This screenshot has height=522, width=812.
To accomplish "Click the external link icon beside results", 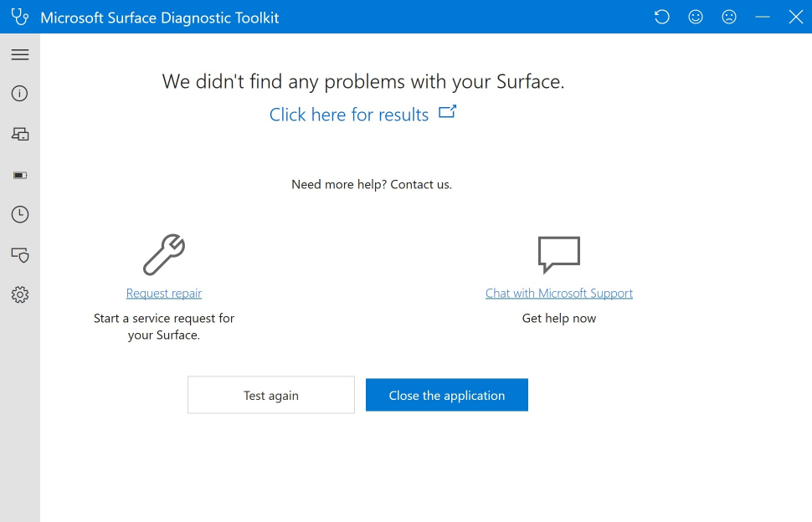I will 447,112.
